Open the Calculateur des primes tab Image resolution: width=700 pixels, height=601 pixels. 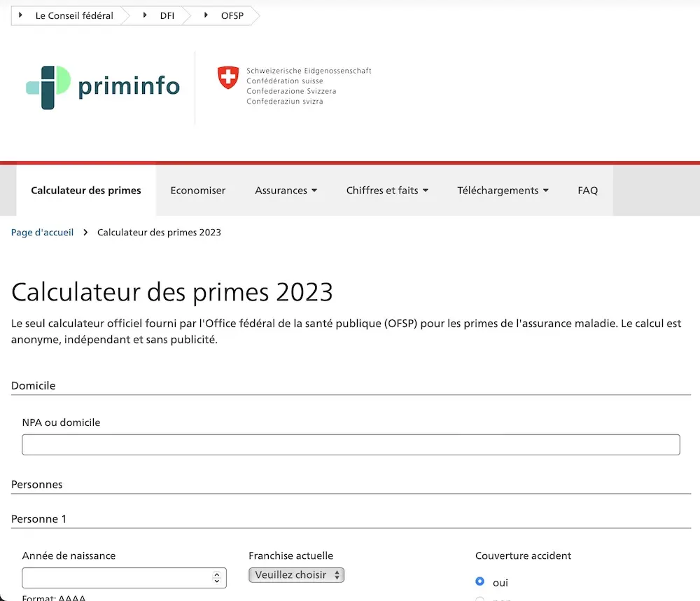[86, 191]
